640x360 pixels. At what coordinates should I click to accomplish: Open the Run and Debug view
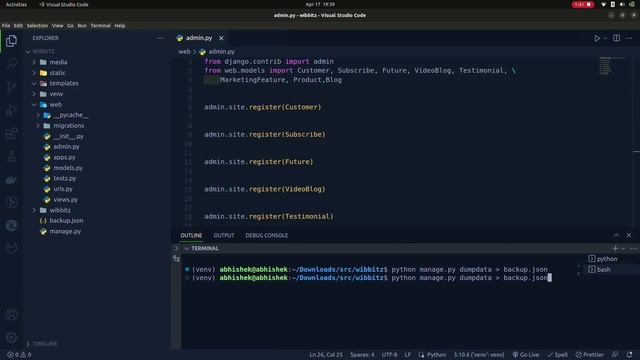pyautogui.click(x=11, y=110)
